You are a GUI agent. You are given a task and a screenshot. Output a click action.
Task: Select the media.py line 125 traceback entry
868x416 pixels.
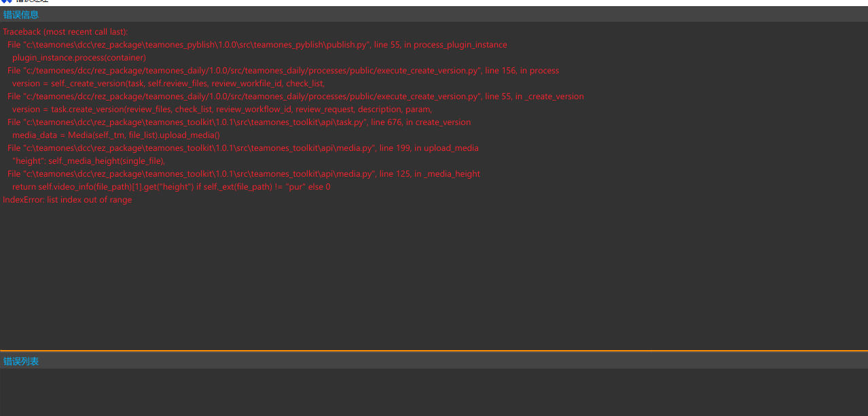[x=243, y=174]
